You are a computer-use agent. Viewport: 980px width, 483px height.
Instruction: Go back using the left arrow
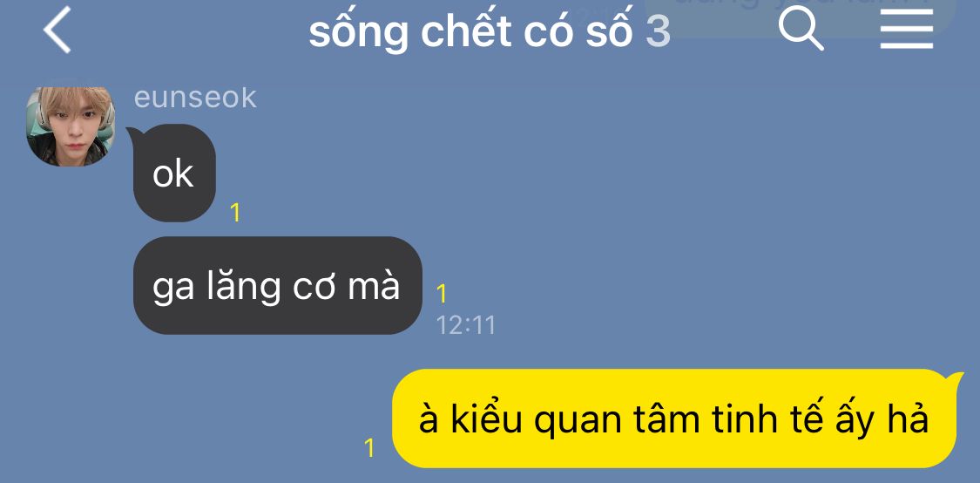[x=57, y=30]
